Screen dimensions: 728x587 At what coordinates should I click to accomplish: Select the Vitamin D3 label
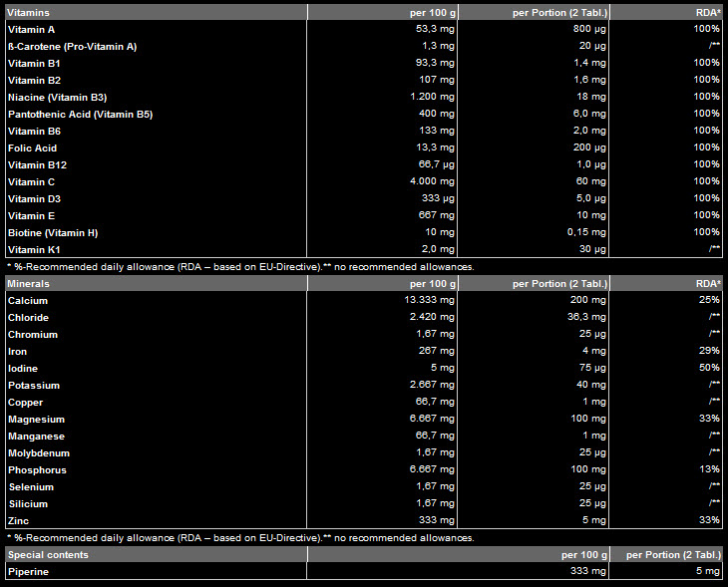34,199
